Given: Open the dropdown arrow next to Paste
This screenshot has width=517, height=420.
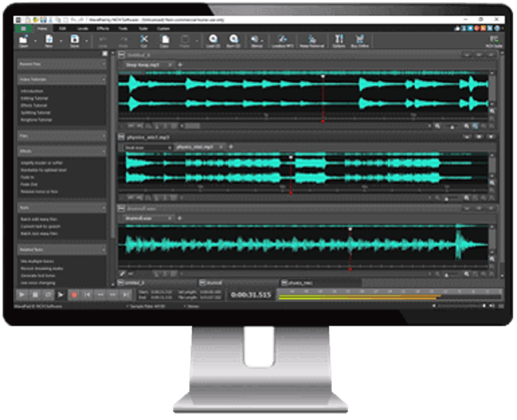Looking at the screenshot, I should [x=196, y=41].
